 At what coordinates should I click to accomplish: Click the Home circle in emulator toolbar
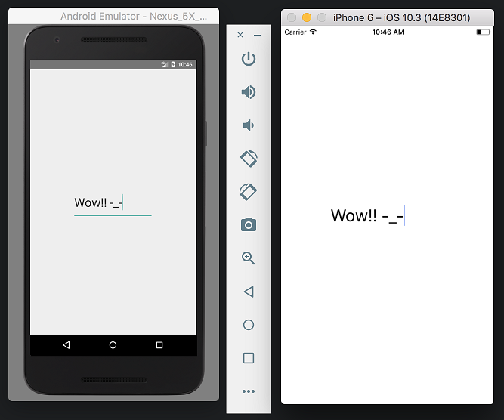pos(249,325)
